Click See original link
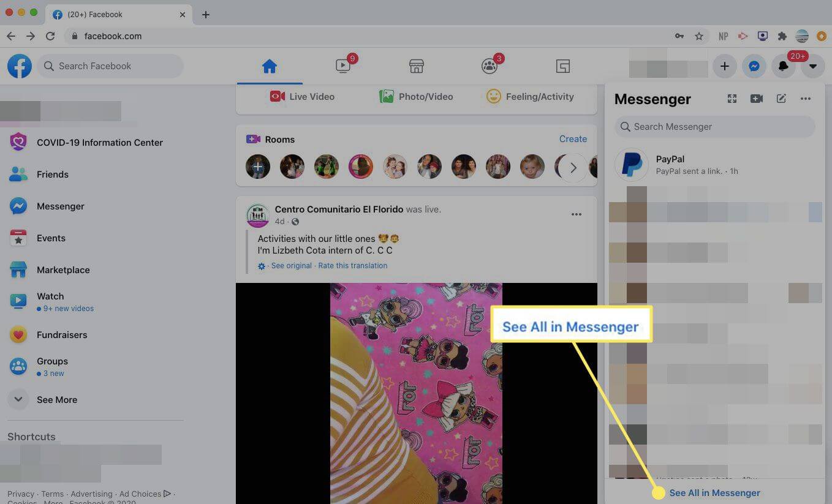The width and height of the screenshot is (832, 504). [292, 266]
